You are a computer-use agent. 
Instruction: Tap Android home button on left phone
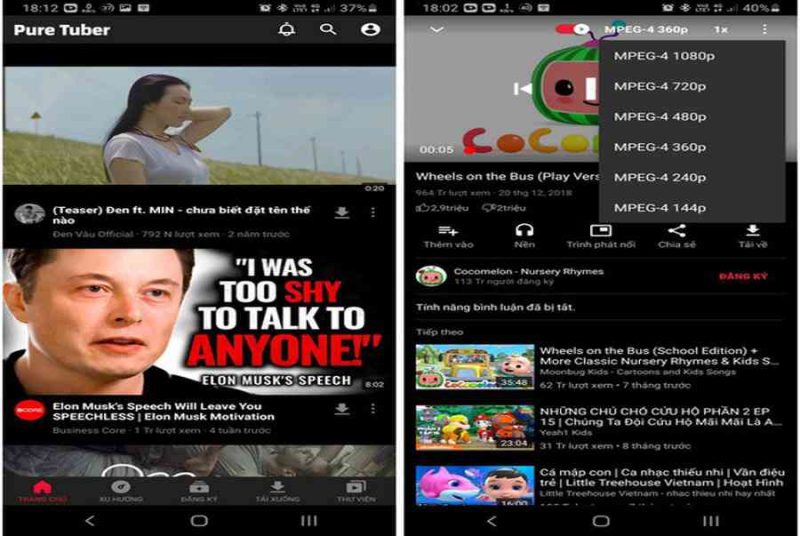(x=199, y=521)
